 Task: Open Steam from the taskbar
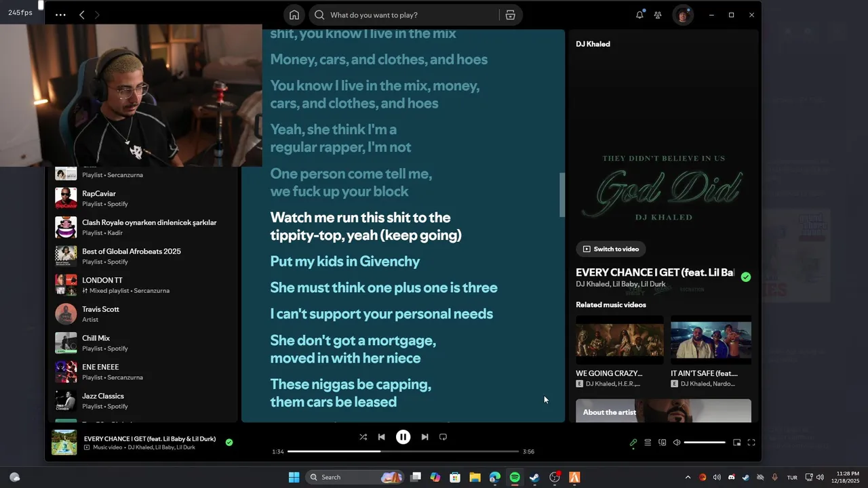coord(534,477)
